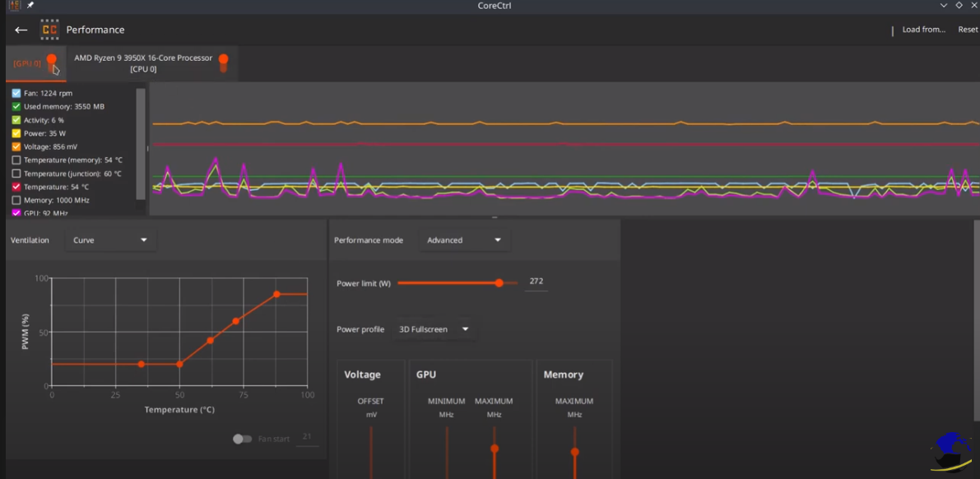Open the Power profile 3D Fullscreen dropdown
This screenshot has height=479, width=980.
coord(434,329)
